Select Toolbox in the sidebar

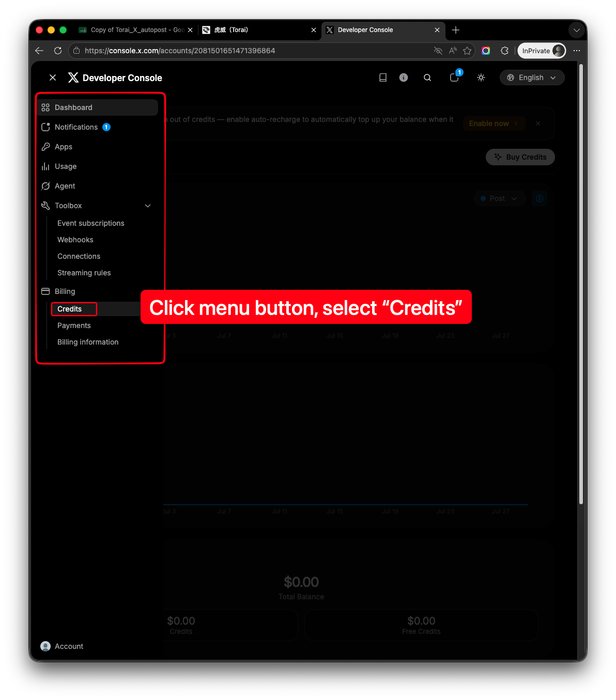pos(68,206)
